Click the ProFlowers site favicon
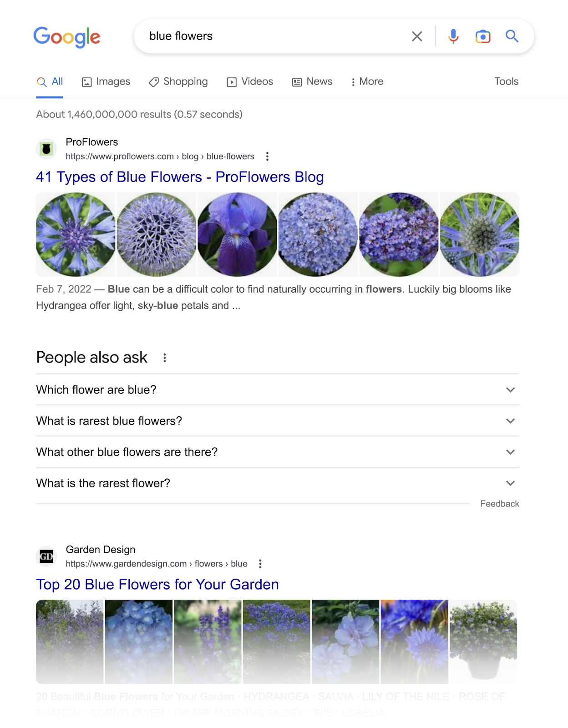Image resolution: width=568 pixels, height=728 pixels. tap(46, 149)
